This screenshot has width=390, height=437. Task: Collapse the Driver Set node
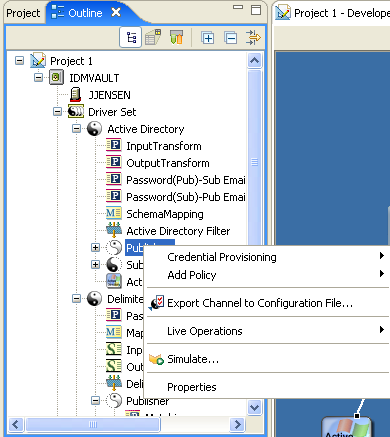coord(58,112)
